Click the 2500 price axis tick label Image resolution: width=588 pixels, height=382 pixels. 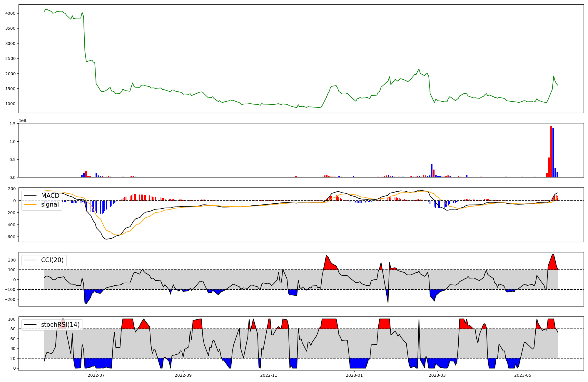[10, 58]
